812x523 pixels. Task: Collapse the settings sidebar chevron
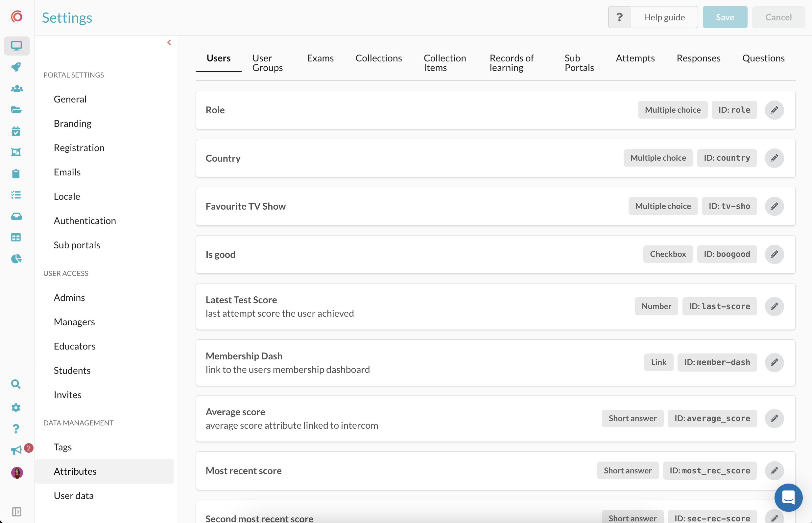coord(169,42)
